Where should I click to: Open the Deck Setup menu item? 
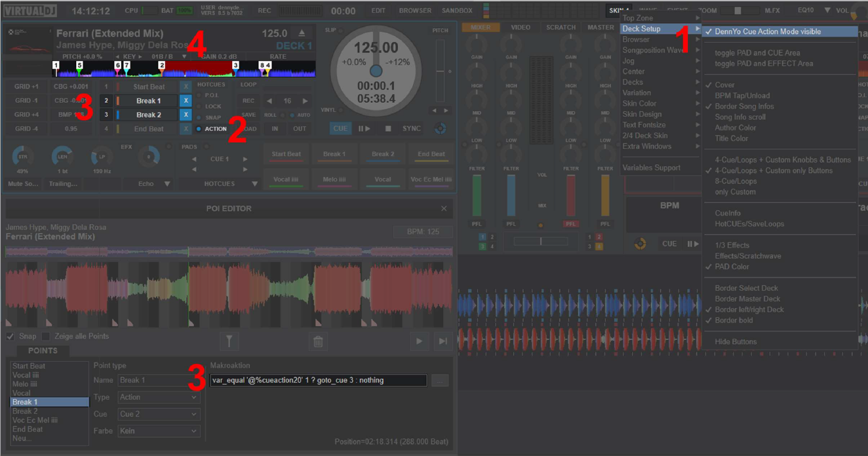point(660,29)
